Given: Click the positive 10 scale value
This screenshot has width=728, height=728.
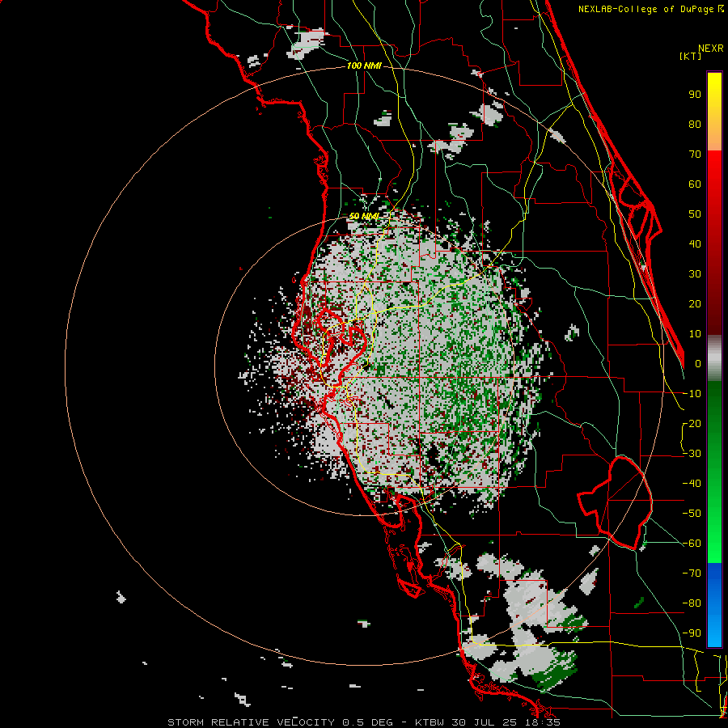Looking at the screenshot, I should [695, 334].
